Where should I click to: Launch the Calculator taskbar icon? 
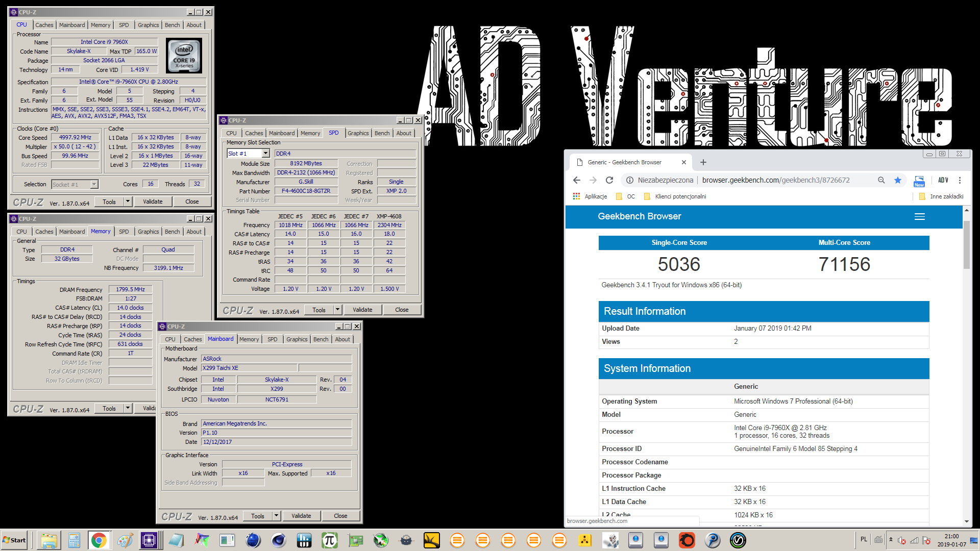pos(74,540)
